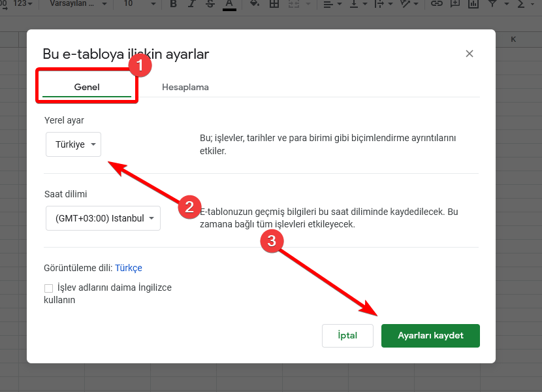This screenshot has height=392, width=542.
Task: Toggle italic formatting in toolbar
Action: [191, 4]
